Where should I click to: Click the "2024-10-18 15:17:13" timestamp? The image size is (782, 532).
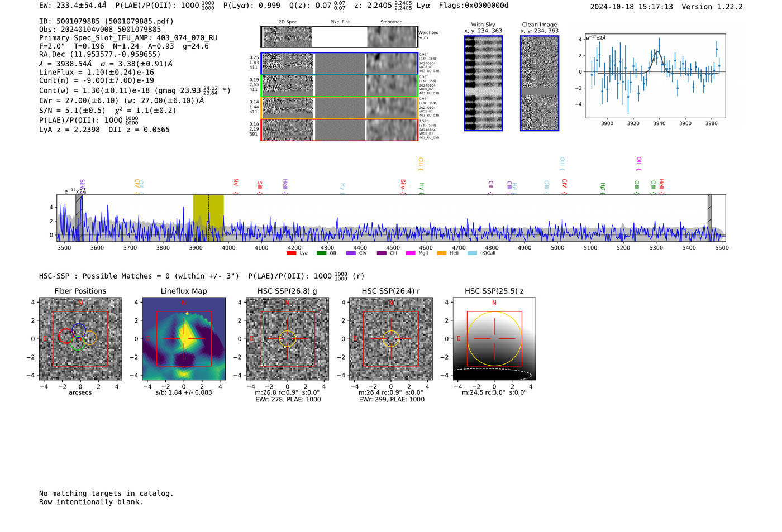pyautogui.click(x=632, y=7)
